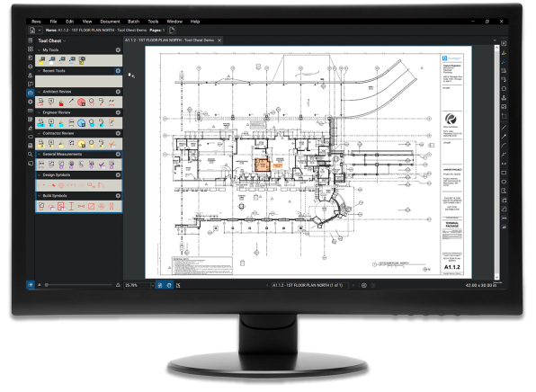The image size is (536, 392).
Task: Toggle the highlighted pan mode button in status bar
Action: click(169, 285)
